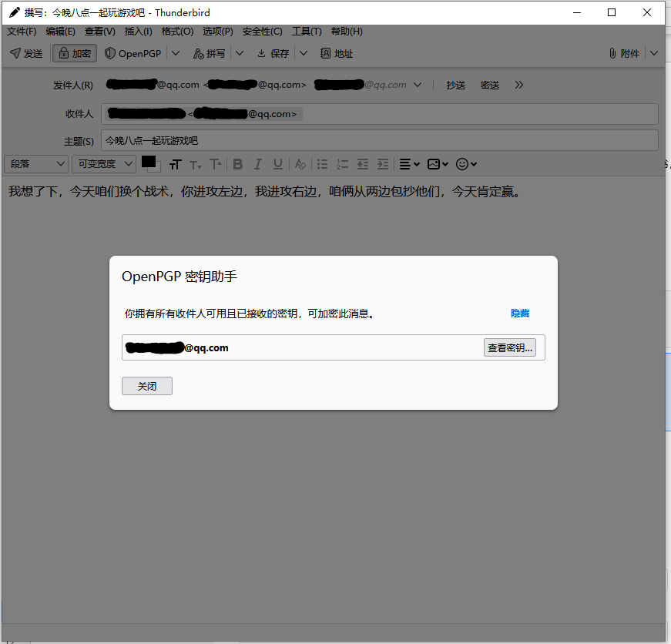
Task: Click the attachment (附件) paperclip button
Action: tap(624, 53)
